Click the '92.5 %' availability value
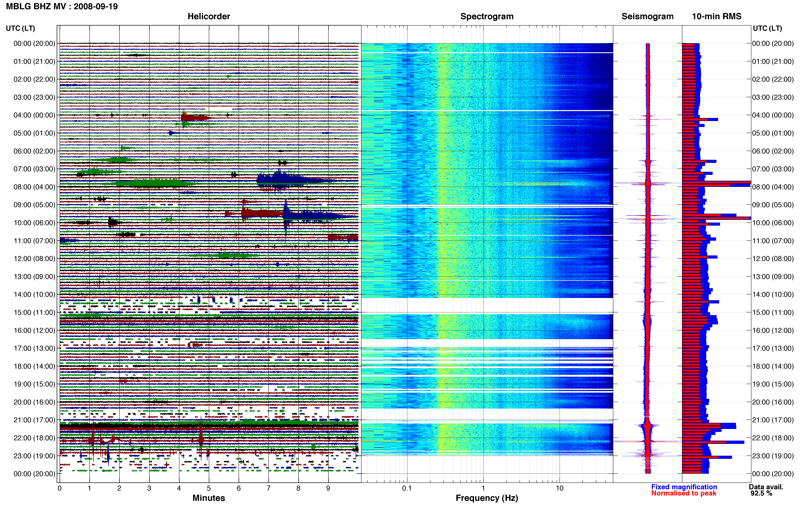This screenshot has width=812, height=508. [x=761, y=493]
